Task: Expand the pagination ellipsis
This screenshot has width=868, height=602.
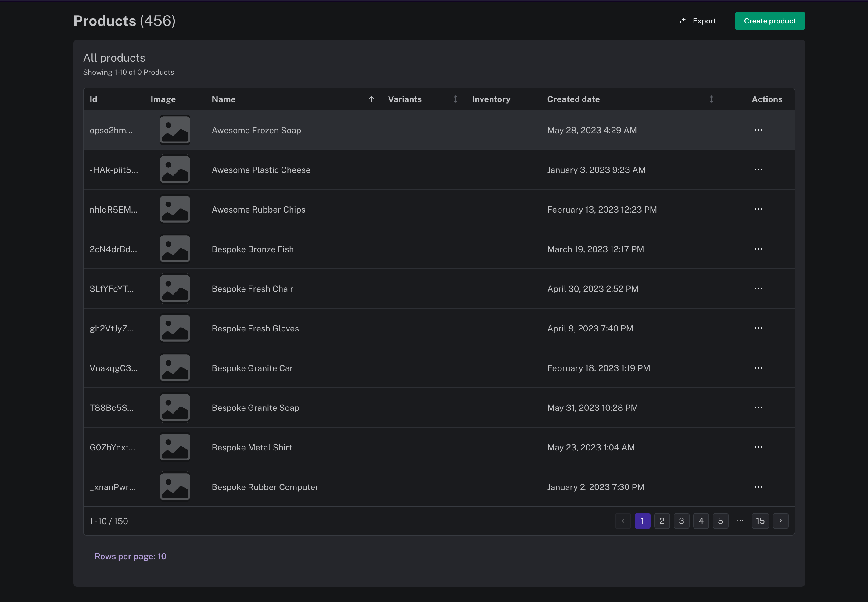Action: point(740,521)
